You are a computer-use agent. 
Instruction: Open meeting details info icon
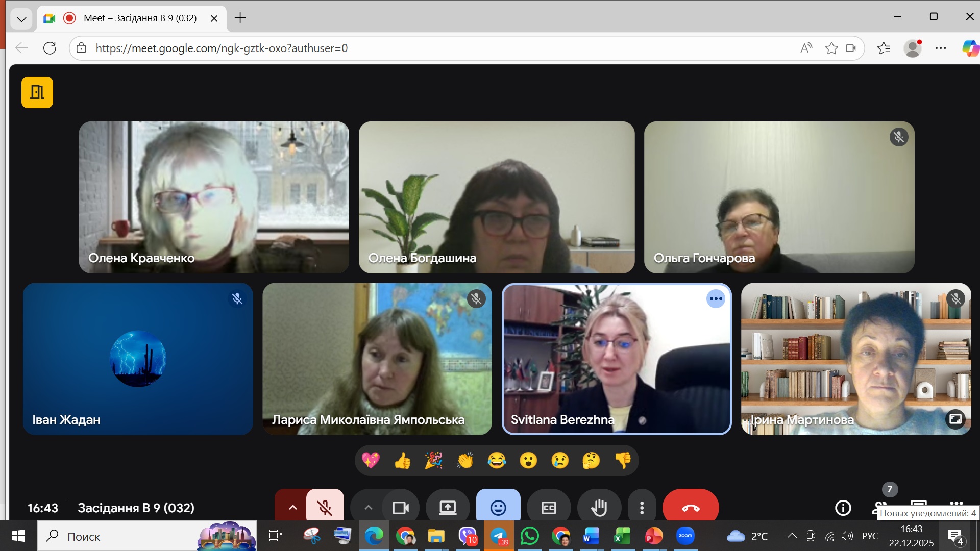pyautogui.click(x=843, y=508)
